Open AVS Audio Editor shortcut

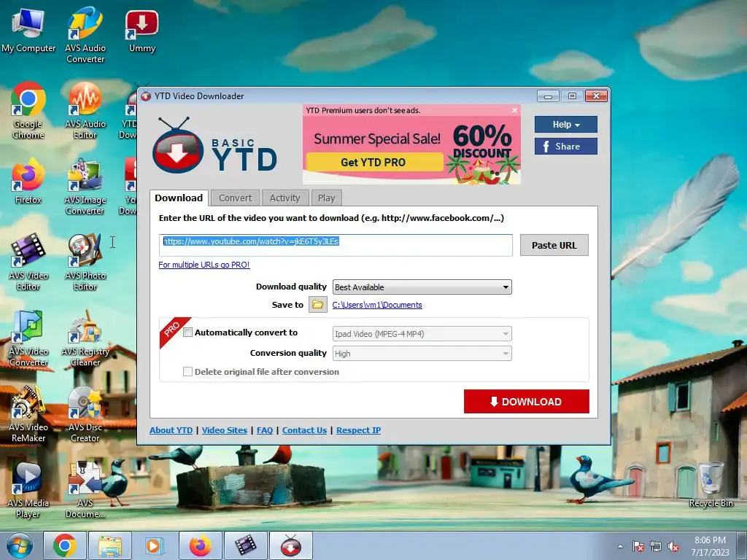85,111
